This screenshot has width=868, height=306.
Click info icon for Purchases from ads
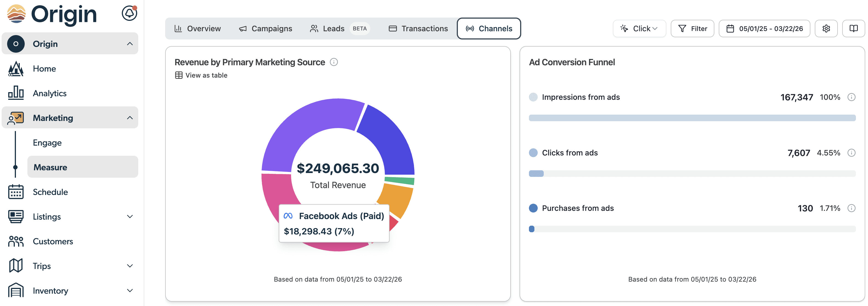851,208
